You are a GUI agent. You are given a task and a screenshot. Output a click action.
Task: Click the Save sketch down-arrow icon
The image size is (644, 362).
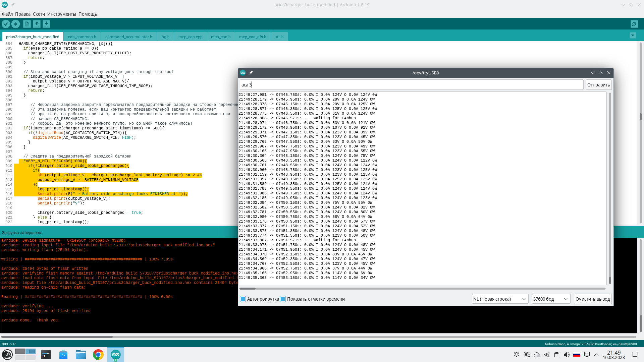tap(46, 24)
